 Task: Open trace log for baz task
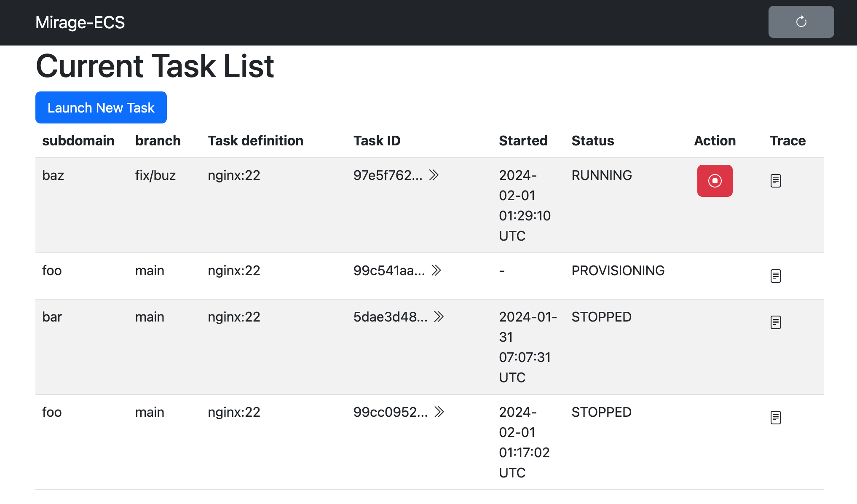[x=776, y=181]
